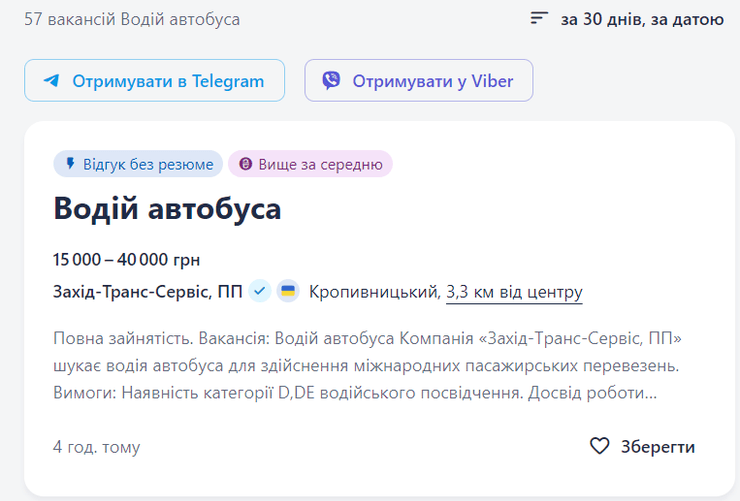Click the coin icon in salary tag

[x=244, y=164]
